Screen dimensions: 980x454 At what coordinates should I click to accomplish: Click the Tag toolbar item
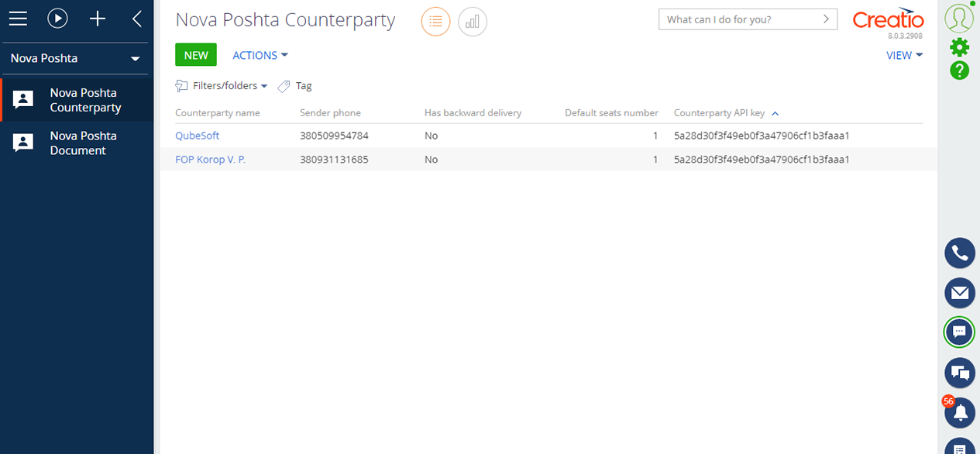(x=294, y=86)
